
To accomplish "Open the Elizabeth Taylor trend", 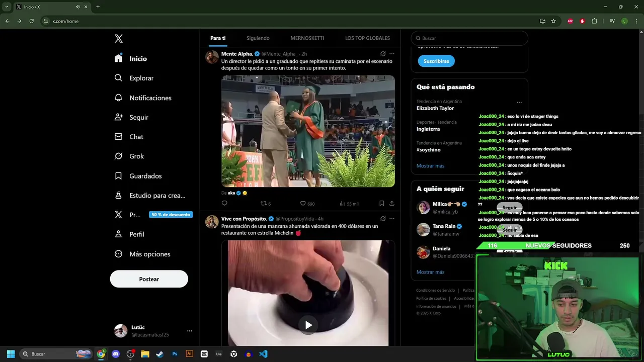I will 435,108.
